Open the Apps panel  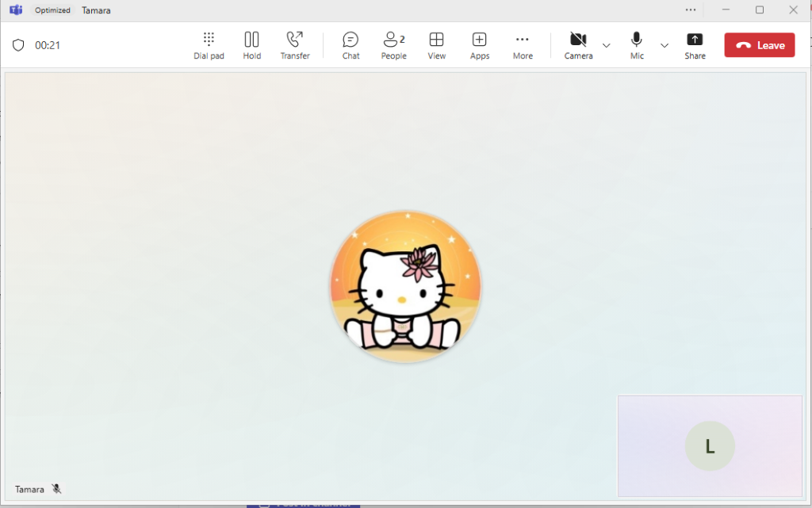[480, 45]
